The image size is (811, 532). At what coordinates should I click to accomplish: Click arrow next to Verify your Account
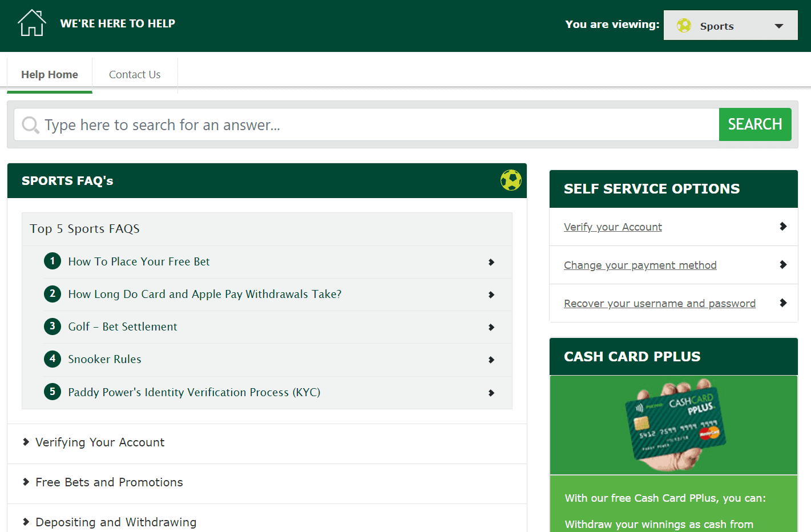click(783, 227)
